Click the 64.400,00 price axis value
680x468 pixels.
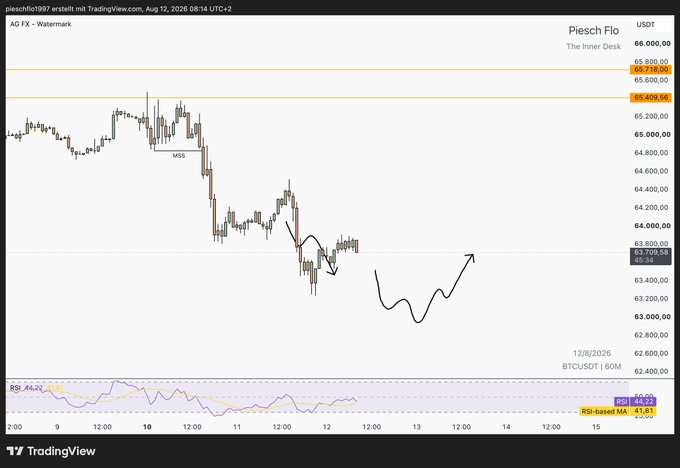pos(651,189)
